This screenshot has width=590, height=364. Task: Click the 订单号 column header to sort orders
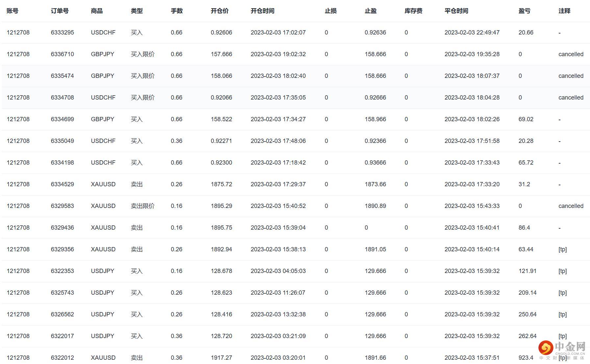pyautogui.click(x=60, y=11)
